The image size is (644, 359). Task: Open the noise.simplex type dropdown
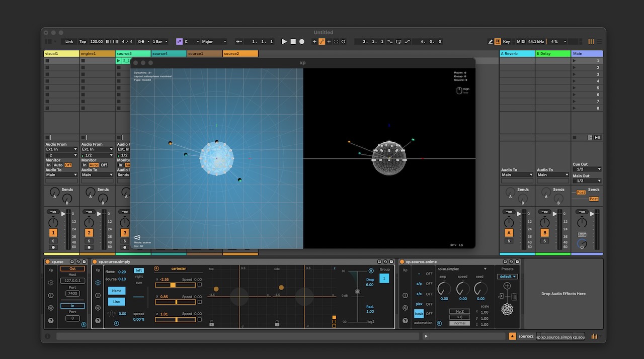pyautogui.click(x=462, y=269)
